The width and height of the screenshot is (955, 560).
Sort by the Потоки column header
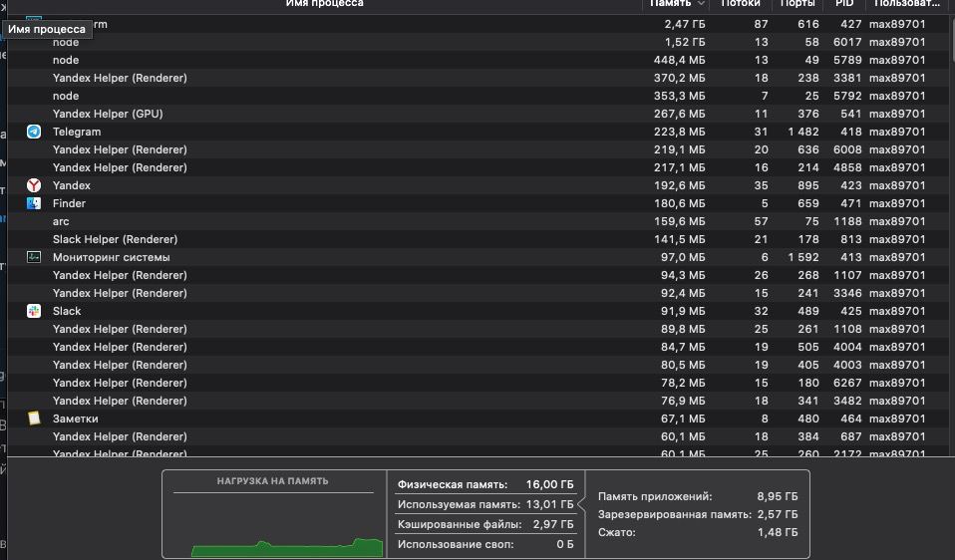coord(741,4)
